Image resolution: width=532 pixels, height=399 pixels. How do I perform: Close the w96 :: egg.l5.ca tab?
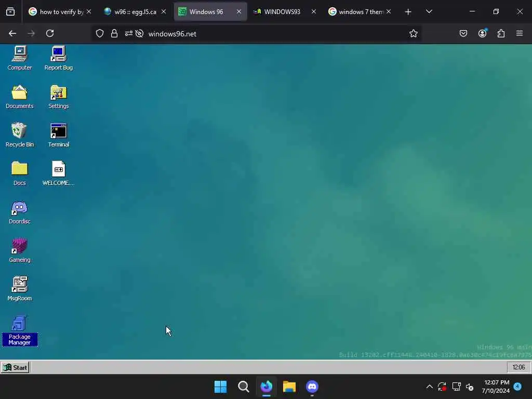(164, 11)
